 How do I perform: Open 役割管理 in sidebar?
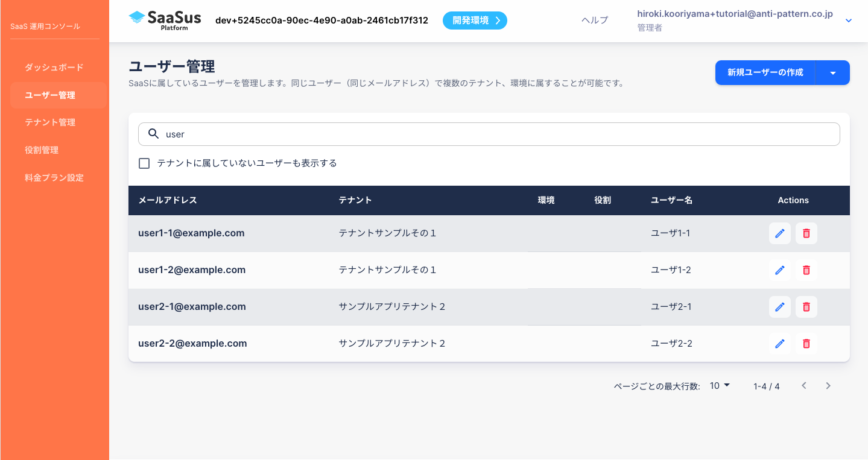tap(42, 150)
